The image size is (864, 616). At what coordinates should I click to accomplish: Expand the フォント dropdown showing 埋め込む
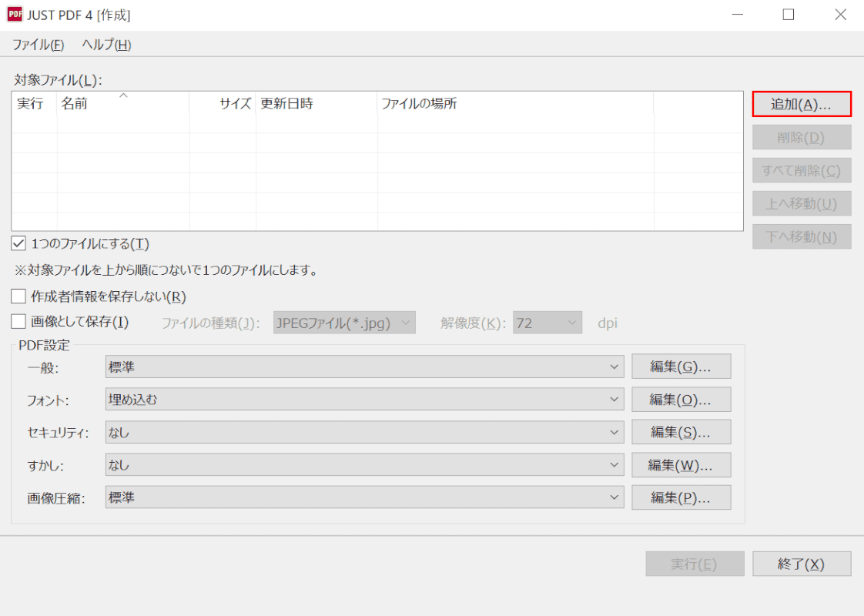click(x=364, y=400)
